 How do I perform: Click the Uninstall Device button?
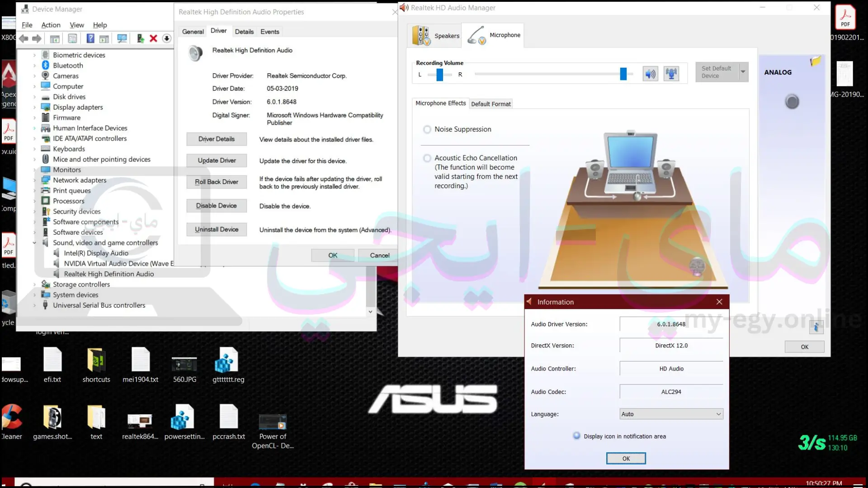coord(217,230)
